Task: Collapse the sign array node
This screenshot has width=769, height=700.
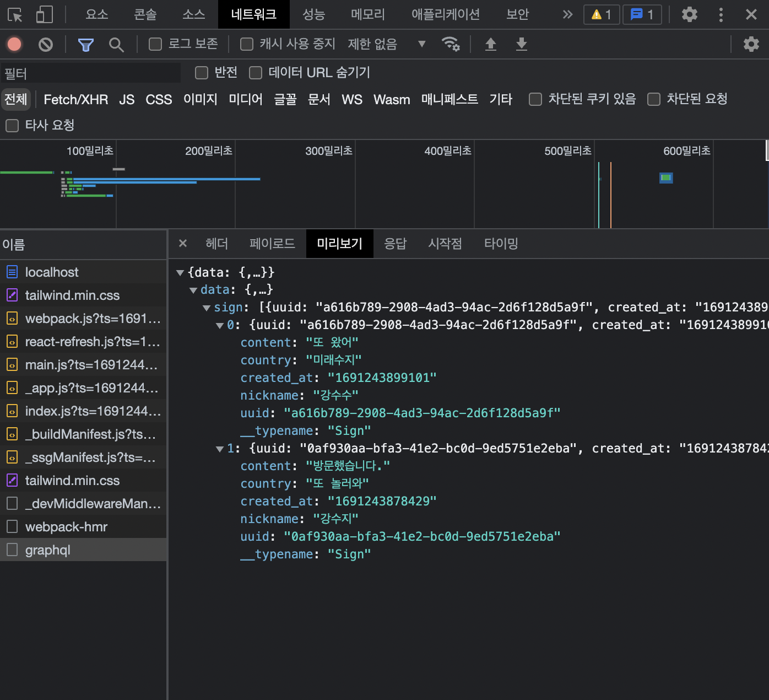Action: click(207, 308)
